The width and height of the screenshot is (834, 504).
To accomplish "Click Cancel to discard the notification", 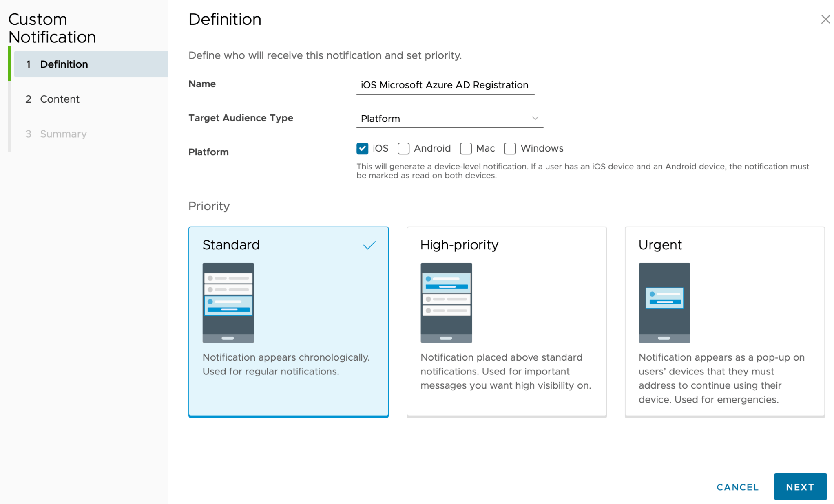I will pyautogui.click(x=737, y=487).
